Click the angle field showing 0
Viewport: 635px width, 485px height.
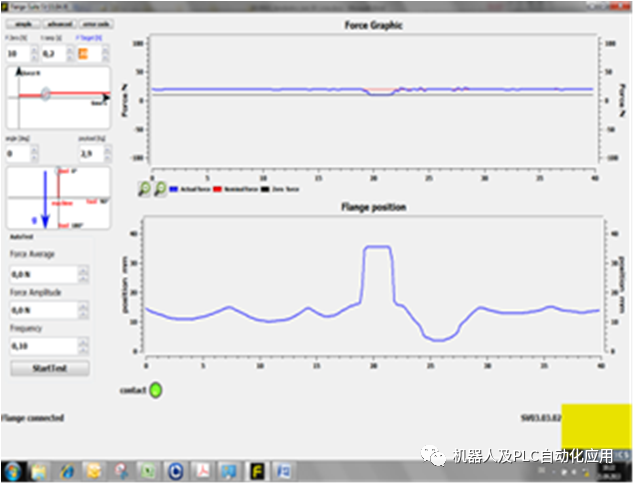pos(18,153)
